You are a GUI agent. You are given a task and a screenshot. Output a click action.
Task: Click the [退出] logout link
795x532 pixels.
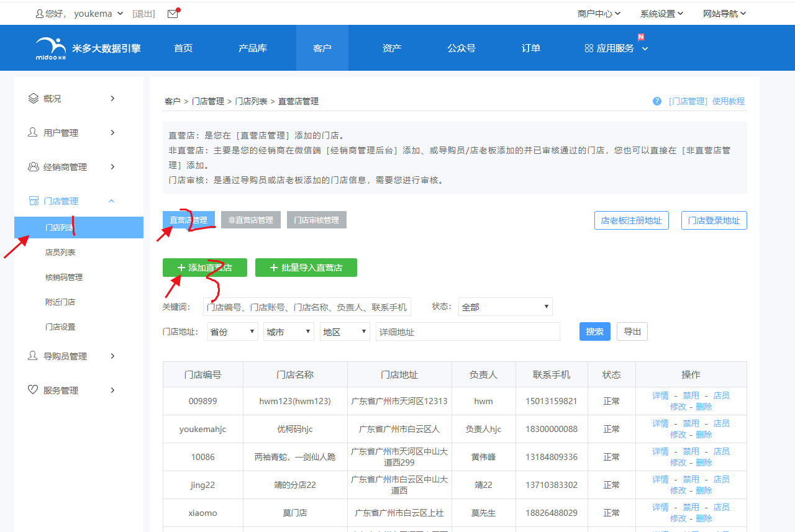(x=143, y=14)
